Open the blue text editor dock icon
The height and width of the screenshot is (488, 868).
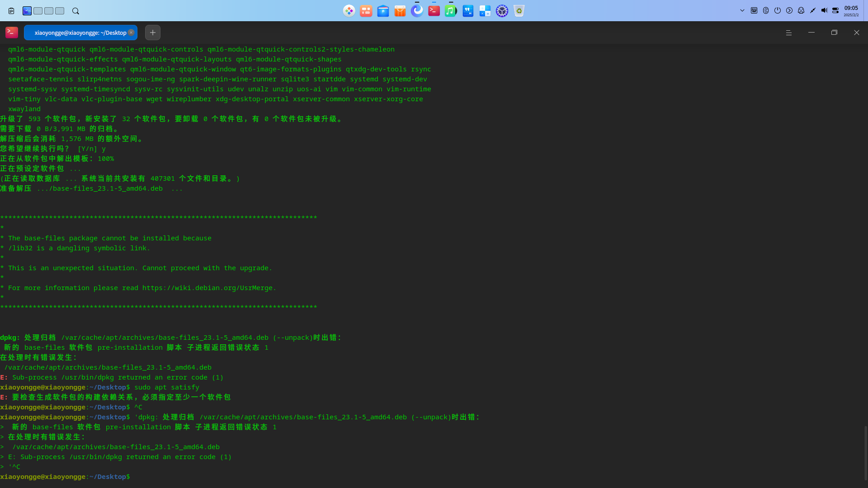point(468,11)
